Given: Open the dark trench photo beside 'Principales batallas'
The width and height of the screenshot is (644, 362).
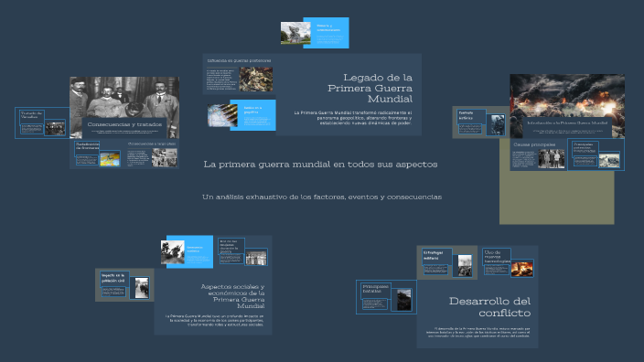Looking at the screenshot, I should click(x=404, y=300).
